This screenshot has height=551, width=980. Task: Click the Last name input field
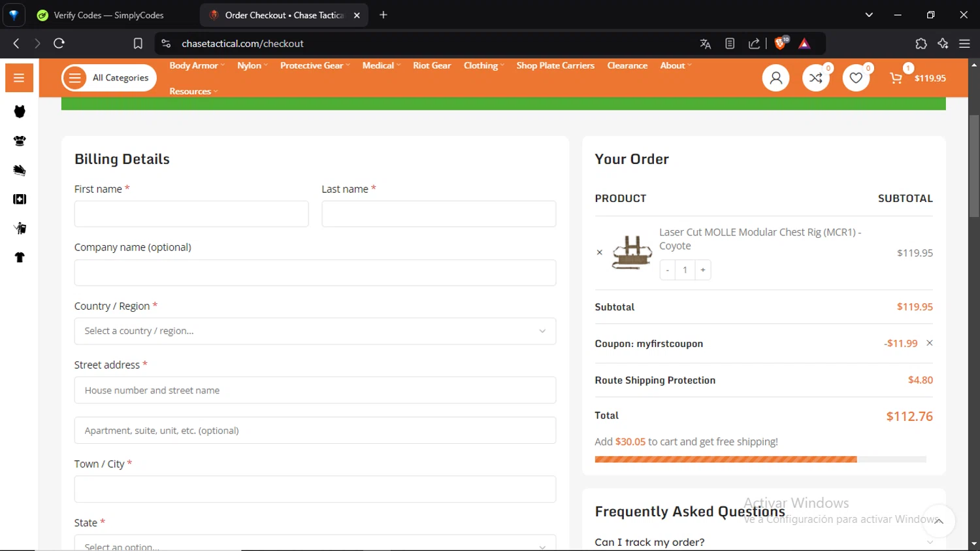coord(438,214)
